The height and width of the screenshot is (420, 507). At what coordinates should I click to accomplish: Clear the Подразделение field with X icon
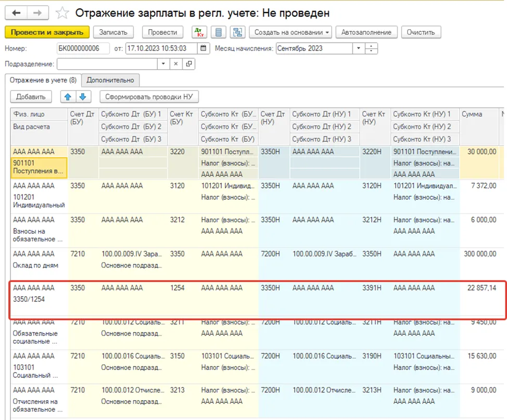tap(176, 63)
